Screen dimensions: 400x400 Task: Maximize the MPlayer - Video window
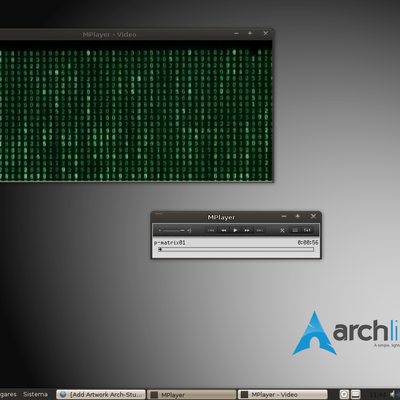[250, 33]
